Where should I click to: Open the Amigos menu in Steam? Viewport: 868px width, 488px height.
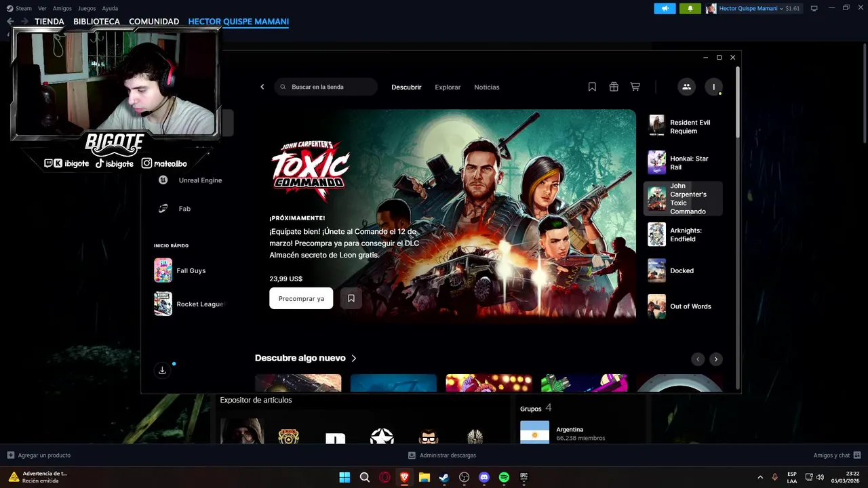point(62,8)
